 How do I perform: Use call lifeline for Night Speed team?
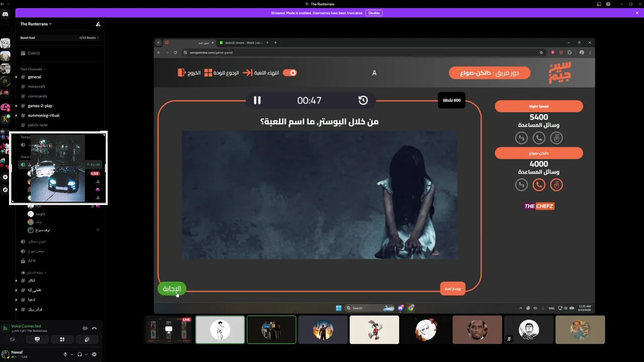(539, 138)
